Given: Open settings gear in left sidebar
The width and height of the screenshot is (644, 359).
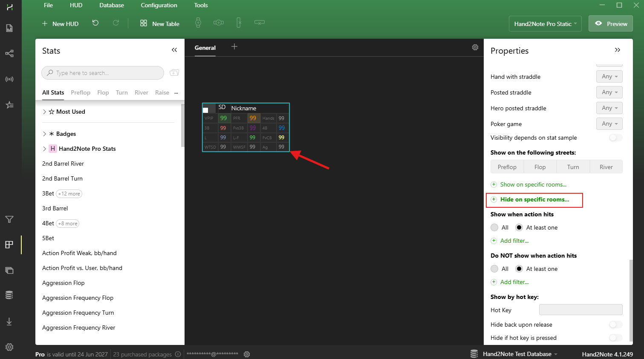Looking at the screenshot, I should tap(9, 347).
